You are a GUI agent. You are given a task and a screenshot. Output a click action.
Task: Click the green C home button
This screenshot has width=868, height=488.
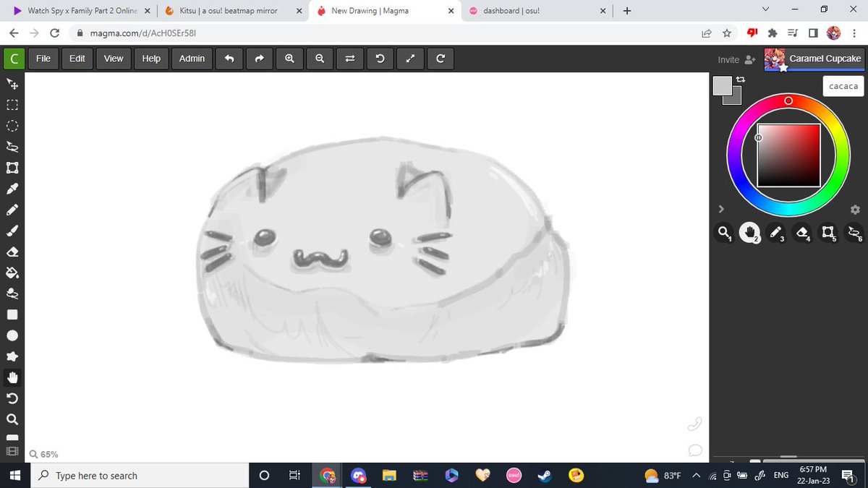[14, 59]
